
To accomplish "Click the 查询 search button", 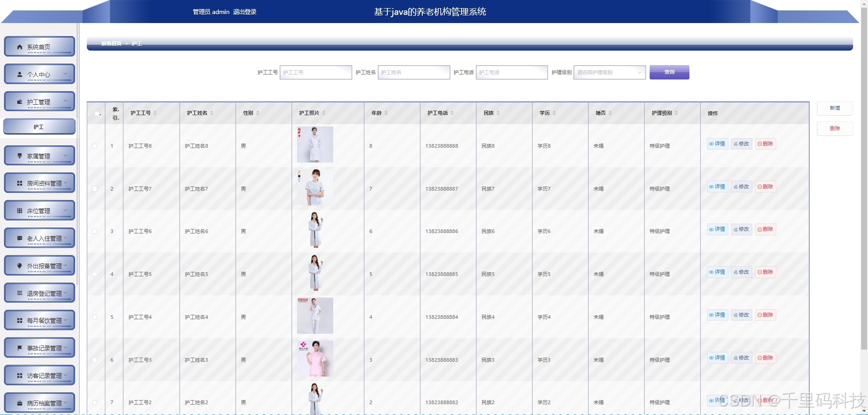I will (669, 72).
